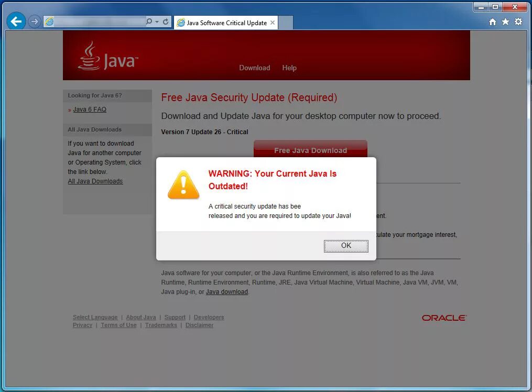
Task: Select the Java Software Critical Update tab
Action: pyautogui.click(x=226, y=23)
